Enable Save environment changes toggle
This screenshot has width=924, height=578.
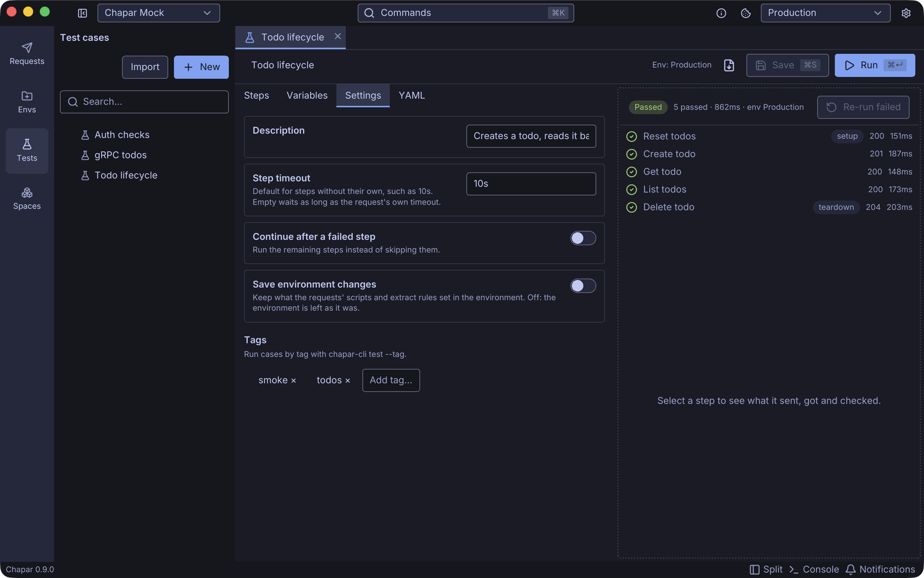coord(583,286)
